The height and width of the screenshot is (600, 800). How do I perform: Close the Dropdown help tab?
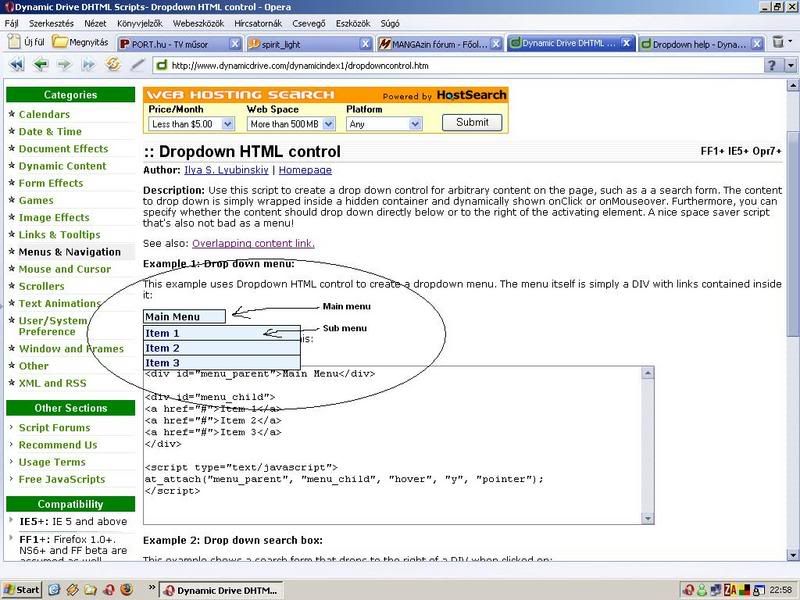(x=757, y=44)
